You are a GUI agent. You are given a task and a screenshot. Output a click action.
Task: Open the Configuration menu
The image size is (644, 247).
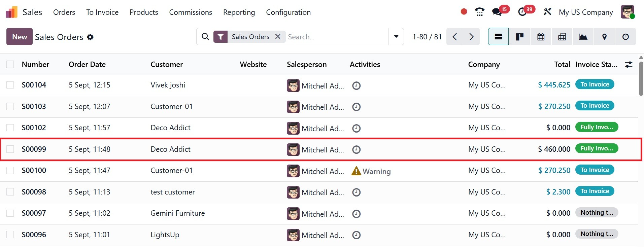tap(288, 12)
